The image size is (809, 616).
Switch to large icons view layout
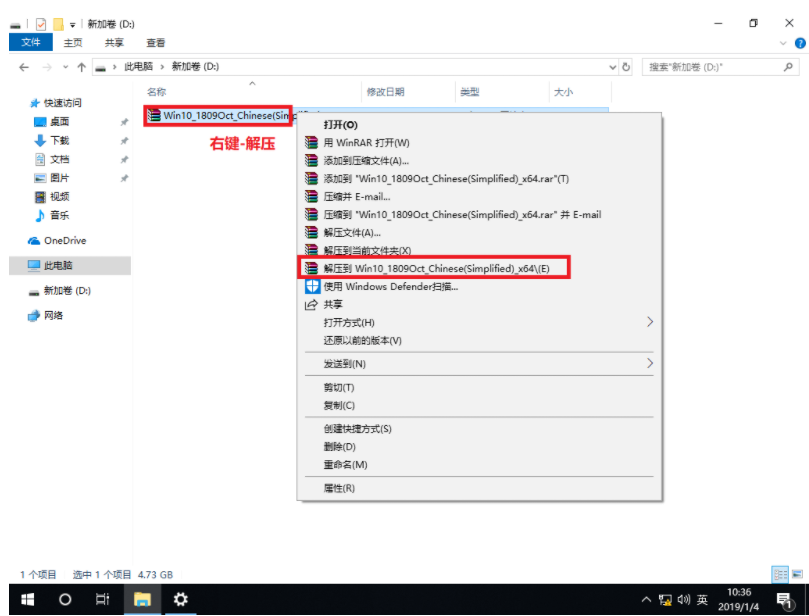(x=795, y=574)
